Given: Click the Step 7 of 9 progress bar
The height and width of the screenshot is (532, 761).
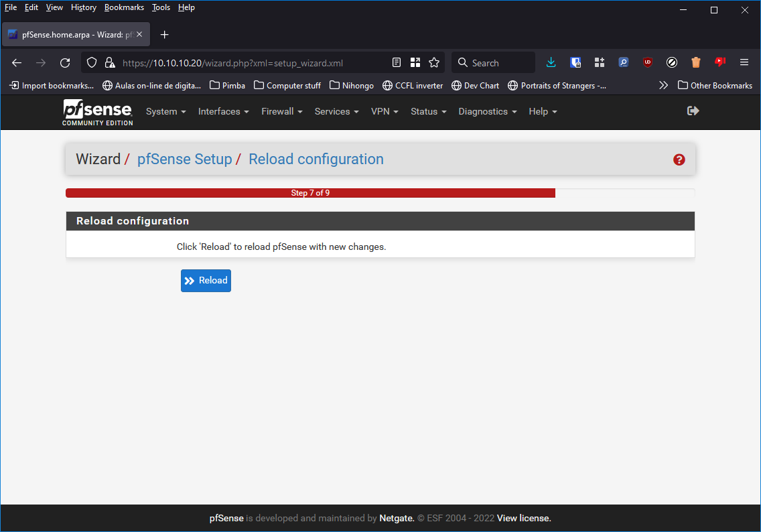Looking at the screenshot, I should click(x=310, y=192).
